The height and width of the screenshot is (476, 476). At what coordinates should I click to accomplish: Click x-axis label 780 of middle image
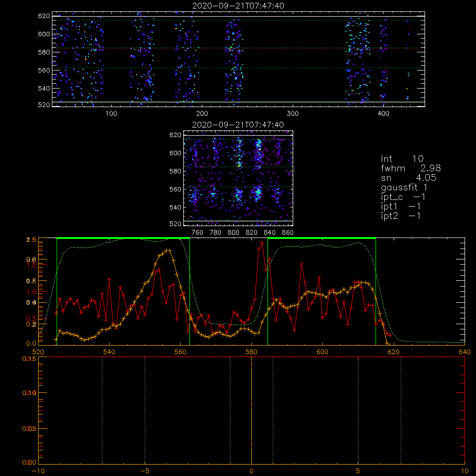(x=216, y=233)
